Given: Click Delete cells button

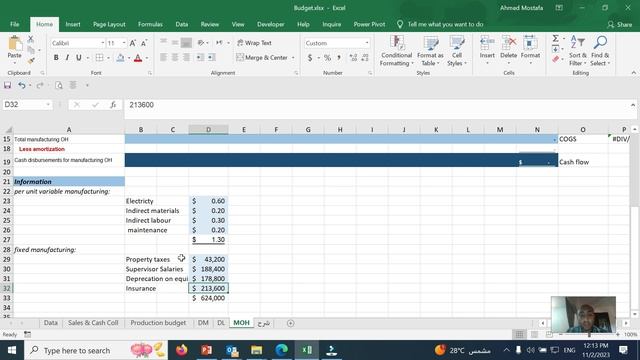Looking at the screenshot, I should pyautogui.click(x=509, y=50).
